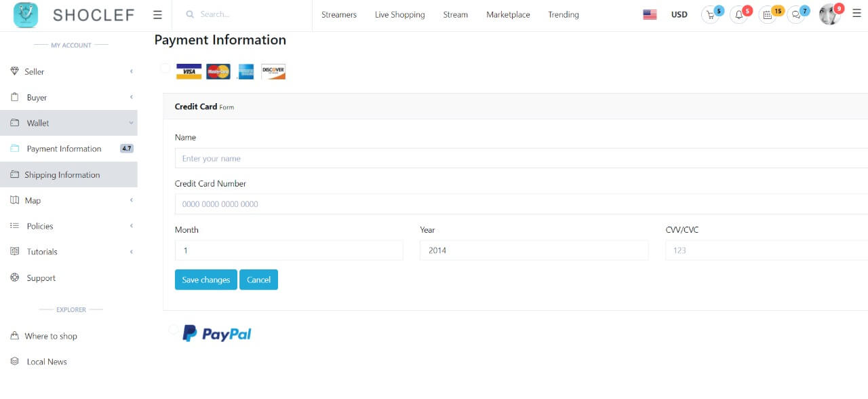
Task: Select the PayPal payment radio button
Action: pos(174,330)
